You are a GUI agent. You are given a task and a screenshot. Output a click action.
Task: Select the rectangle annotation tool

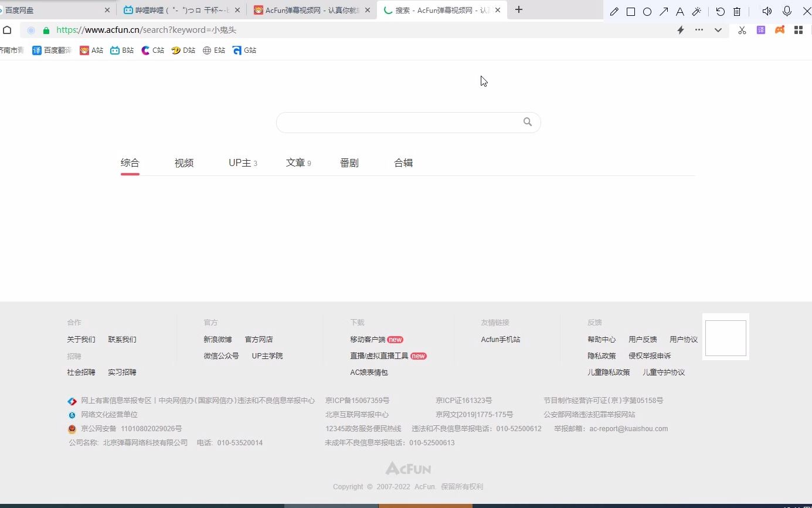pyautogui.click(x=631, y=12)
